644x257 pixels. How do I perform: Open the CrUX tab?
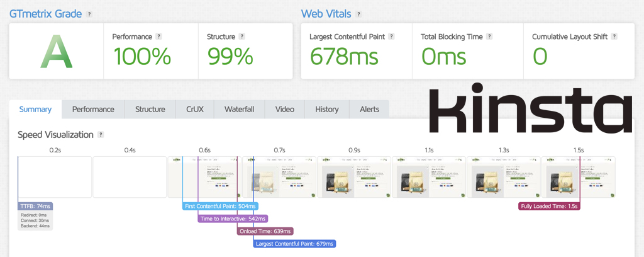coord(195,110)
